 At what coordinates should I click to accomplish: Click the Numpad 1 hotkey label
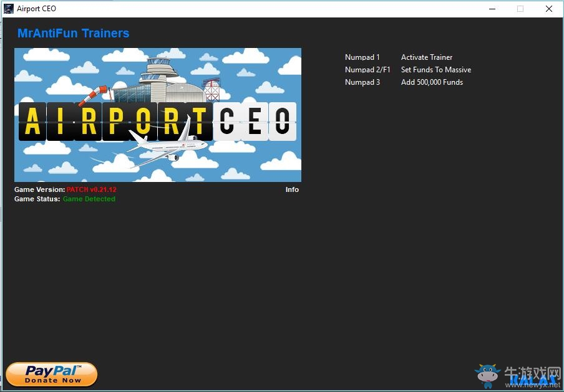click(x=362, y=57)
